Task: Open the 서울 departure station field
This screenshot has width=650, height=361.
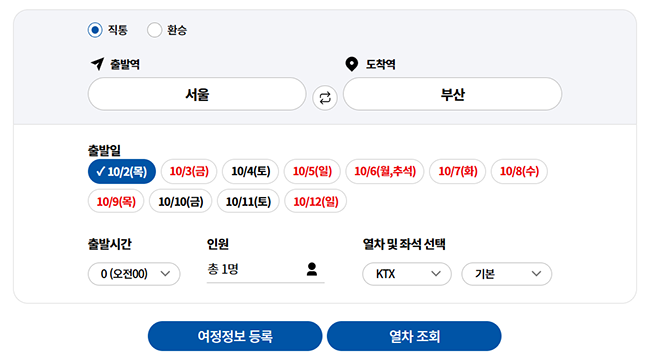Action: (197, 94)
